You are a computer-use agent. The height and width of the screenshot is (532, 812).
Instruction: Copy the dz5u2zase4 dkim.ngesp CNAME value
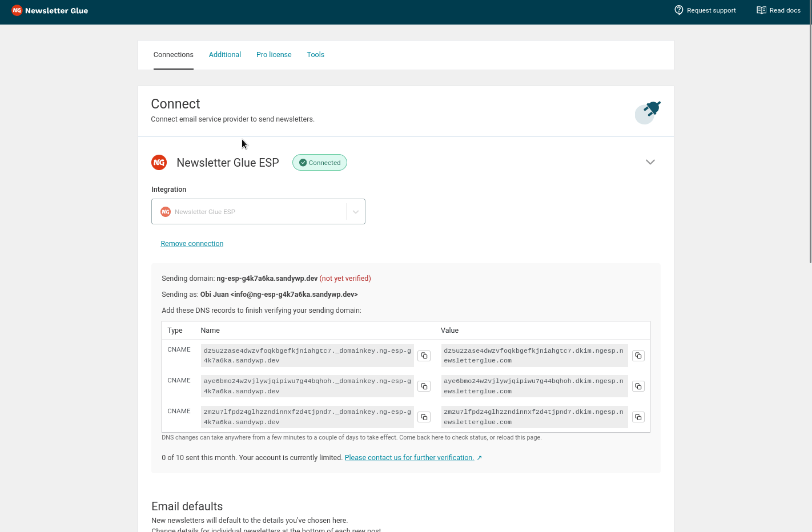pos(638,356)
